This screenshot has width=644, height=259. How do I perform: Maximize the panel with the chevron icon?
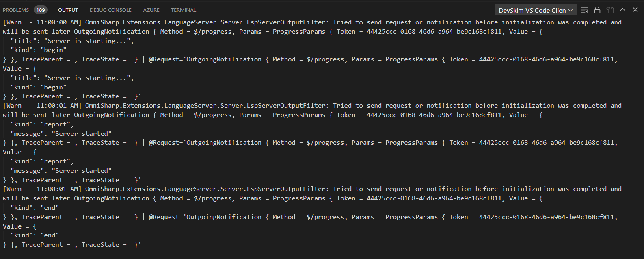623,10
